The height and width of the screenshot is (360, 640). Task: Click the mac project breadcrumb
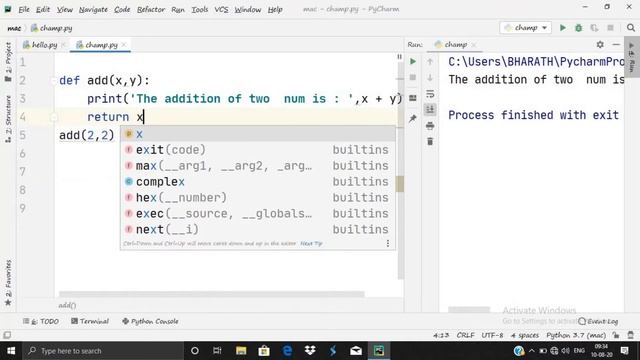[x=14, y=28]
